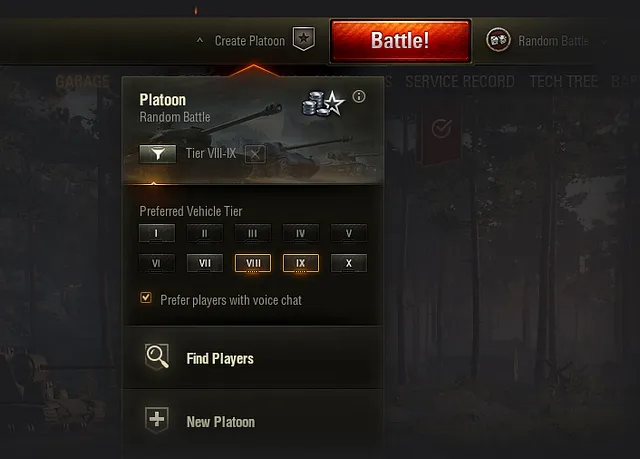Clear the Tier VIII-IX filter
The height and width of the screenshot is (459, 640).
point(255,154)
